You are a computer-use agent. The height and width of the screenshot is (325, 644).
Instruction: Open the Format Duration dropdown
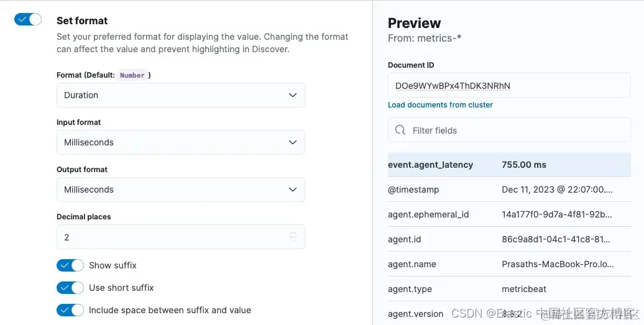point(180,95)
